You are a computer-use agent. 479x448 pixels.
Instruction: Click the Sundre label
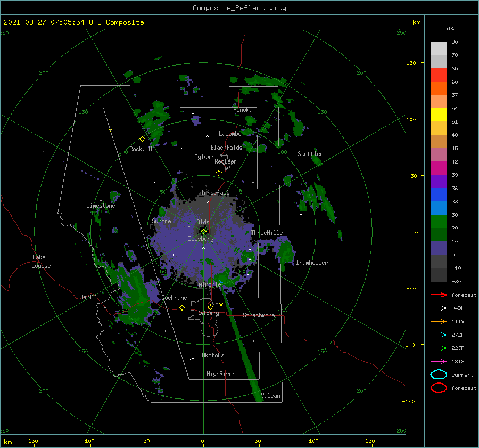[161, 221]
